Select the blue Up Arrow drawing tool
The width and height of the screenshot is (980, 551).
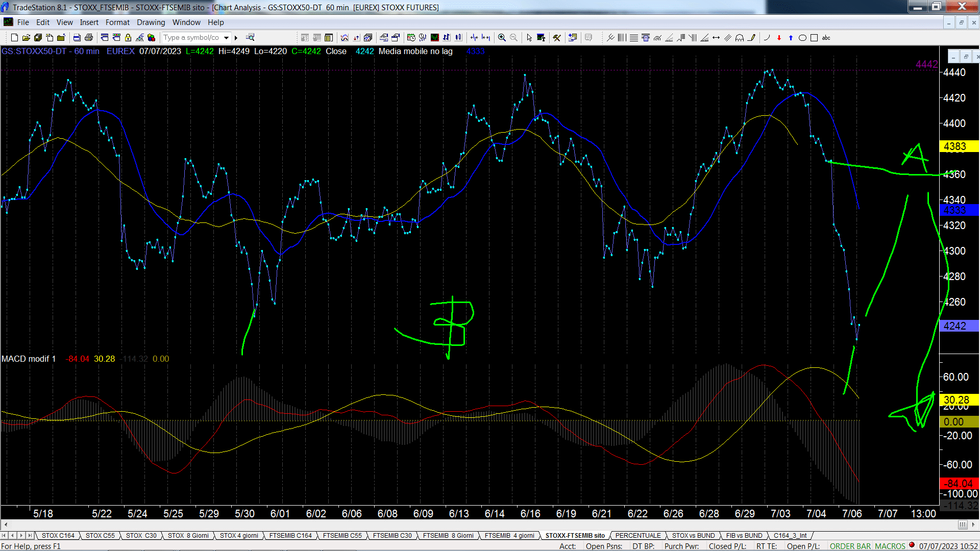point(791,38)
